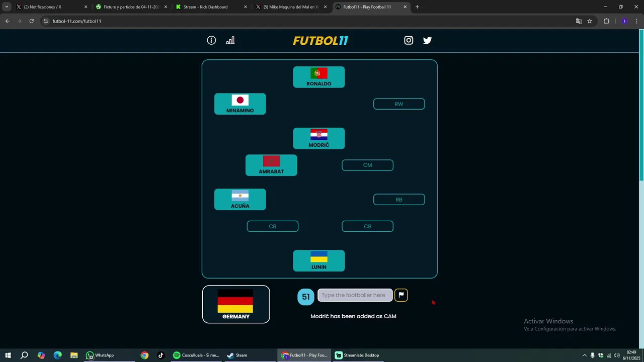Viewport: 644px width, 362px height.
Task: Open the statistics bar chart icon
Action: [230, 40]
